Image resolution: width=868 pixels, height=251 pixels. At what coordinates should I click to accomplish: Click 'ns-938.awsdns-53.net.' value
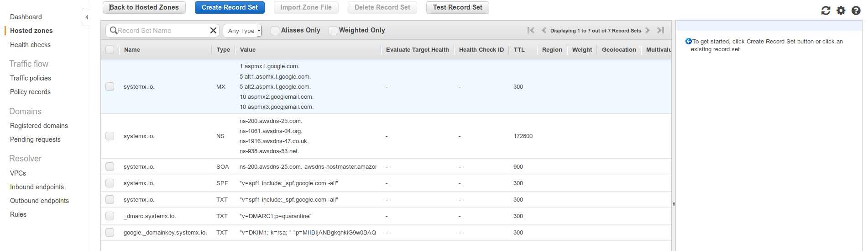269,151
